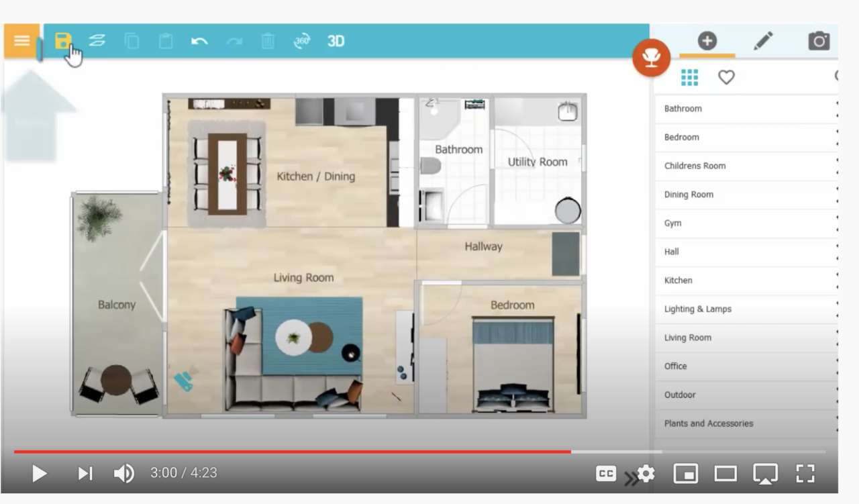Open the app hamburger menu

pos(21,40)
